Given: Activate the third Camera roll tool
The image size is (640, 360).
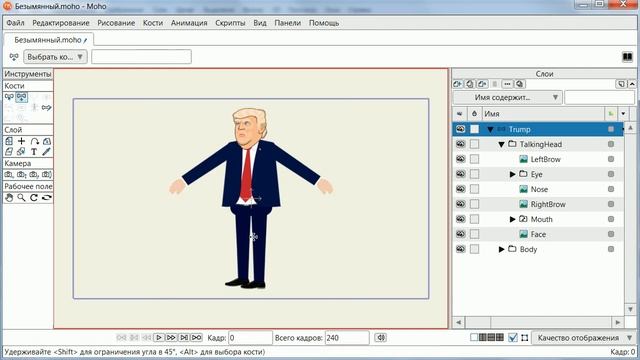Looking at the screenshot, I should (x=34, y=175).
